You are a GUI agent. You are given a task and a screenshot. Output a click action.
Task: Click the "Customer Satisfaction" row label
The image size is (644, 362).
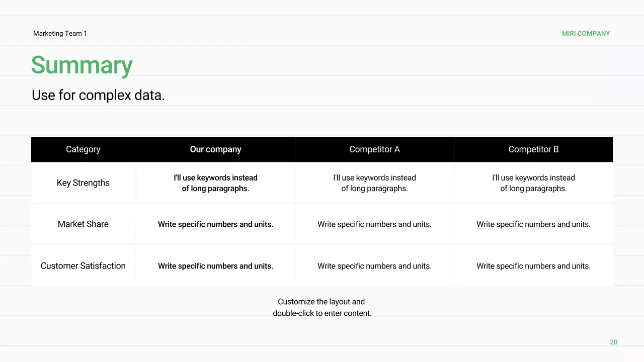[x=83, y=266]
